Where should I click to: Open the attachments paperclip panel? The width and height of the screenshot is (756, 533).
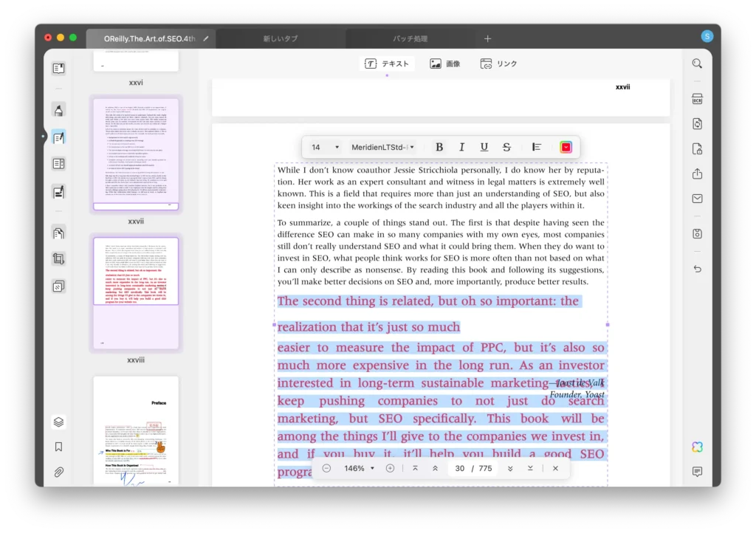tap(58, 472)
